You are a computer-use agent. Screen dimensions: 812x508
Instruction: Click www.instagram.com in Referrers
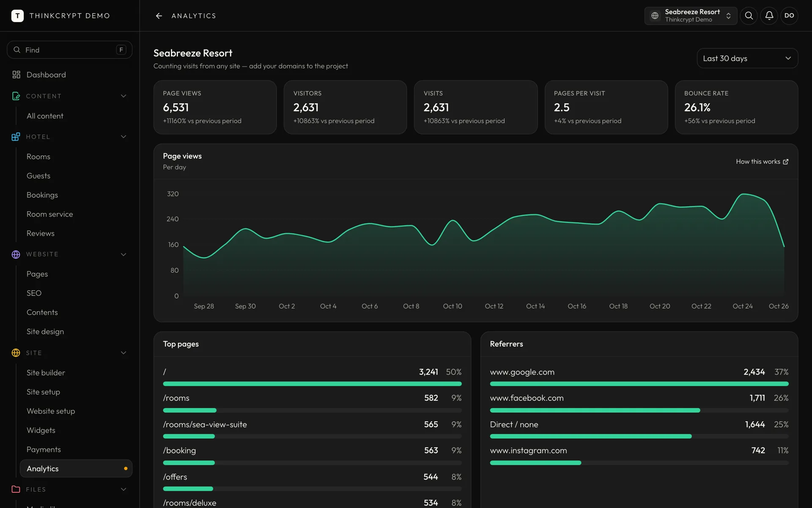point(528,450)
